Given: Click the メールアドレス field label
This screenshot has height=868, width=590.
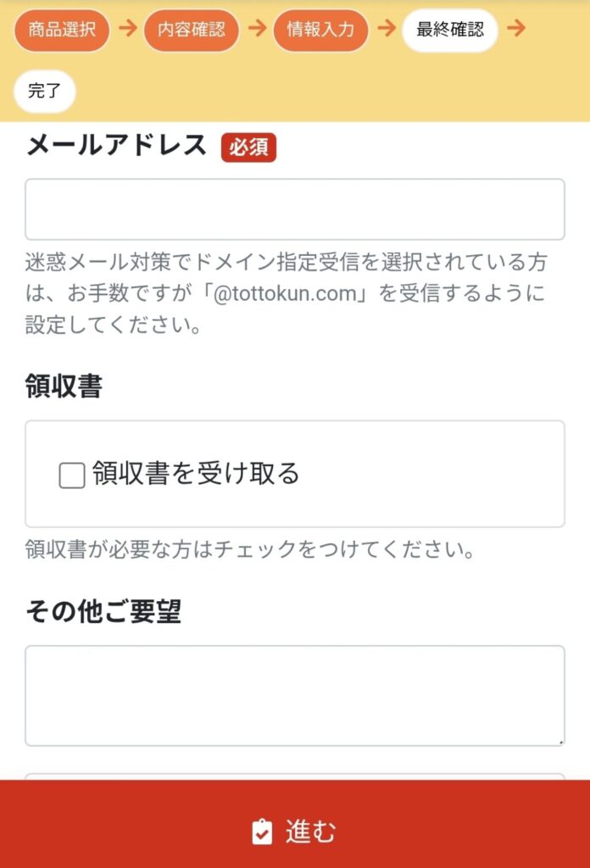Looking at the screenshot, I should [x=116, y=146].
